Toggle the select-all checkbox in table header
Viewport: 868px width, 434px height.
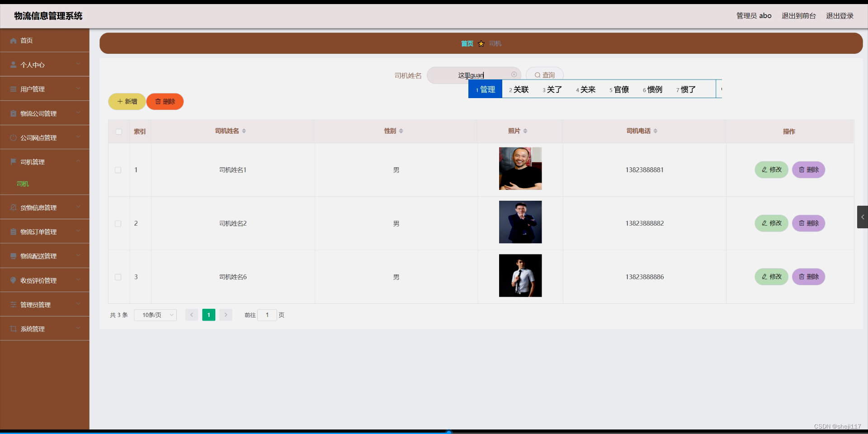coord(118,132)
